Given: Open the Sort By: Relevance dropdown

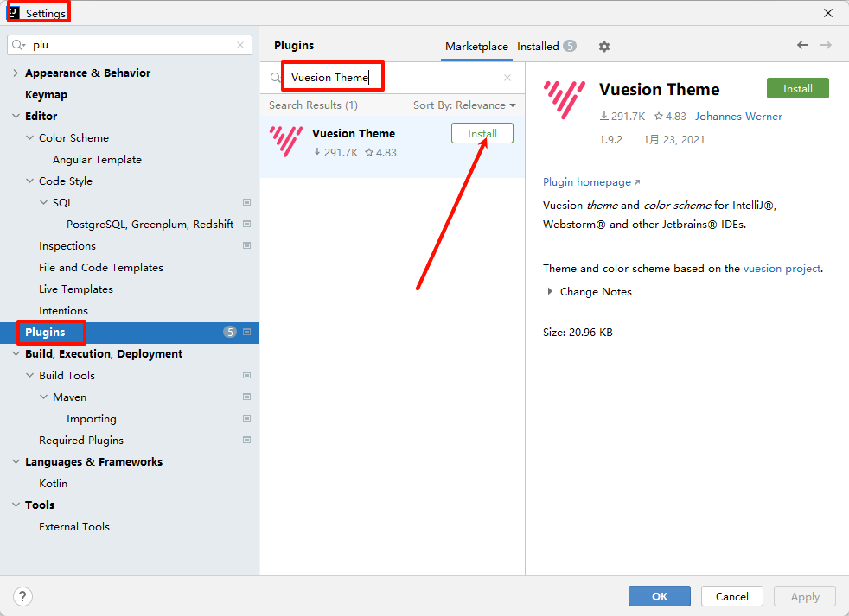Looking at the screenshot, I should [464, 105].
